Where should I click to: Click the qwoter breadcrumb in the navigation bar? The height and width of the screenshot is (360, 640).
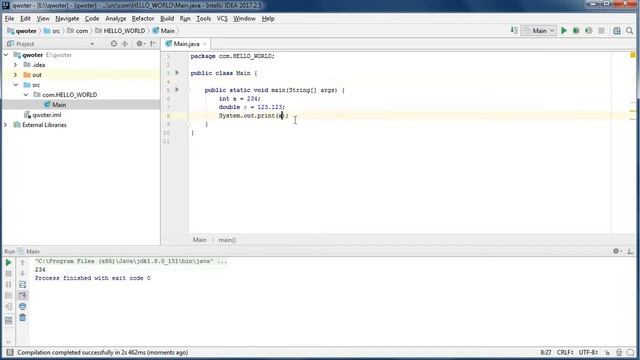pos(22,31)
